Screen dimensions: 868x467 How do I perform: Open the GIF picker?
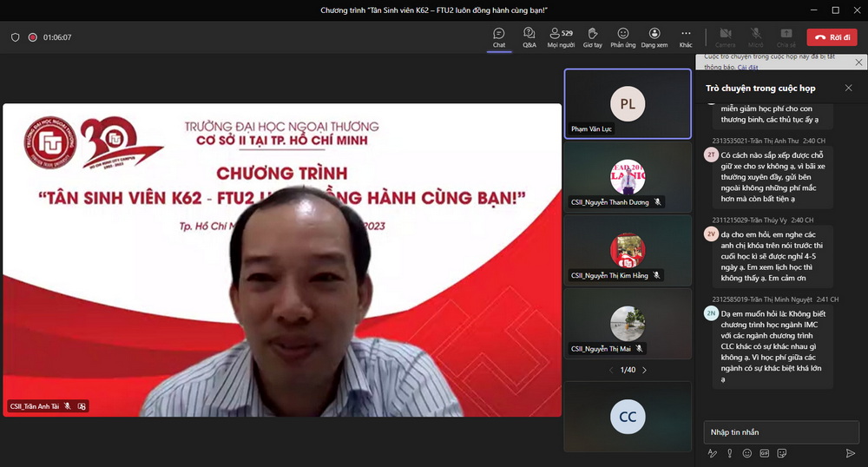tap(765, 453)
